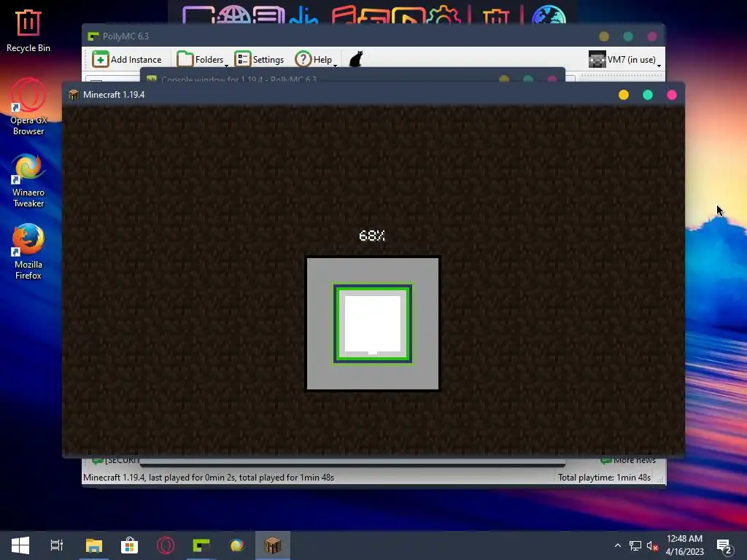Click the news speech bubble beside [SECURIT

coord(97,461)
